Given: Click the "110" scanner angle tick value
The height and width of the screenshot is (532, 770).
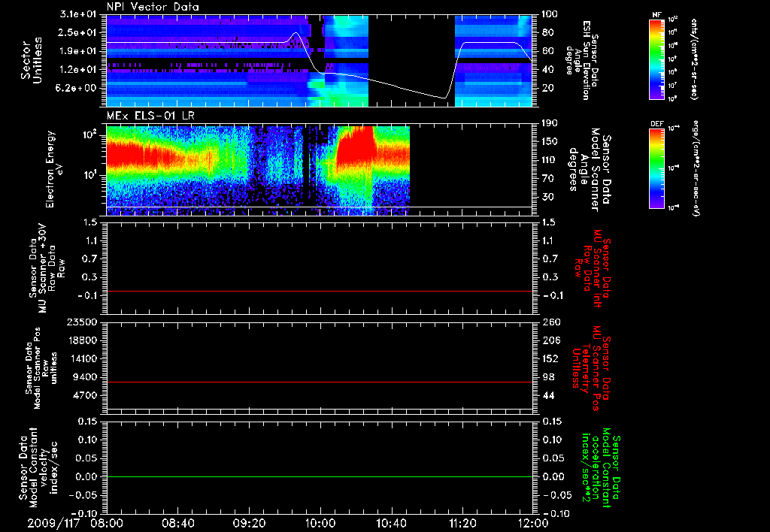Looking at the screenshot, I should (x=551, y=160).
